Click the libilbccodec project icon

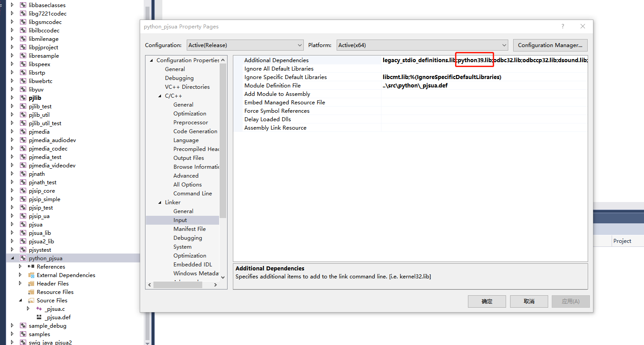23,31
